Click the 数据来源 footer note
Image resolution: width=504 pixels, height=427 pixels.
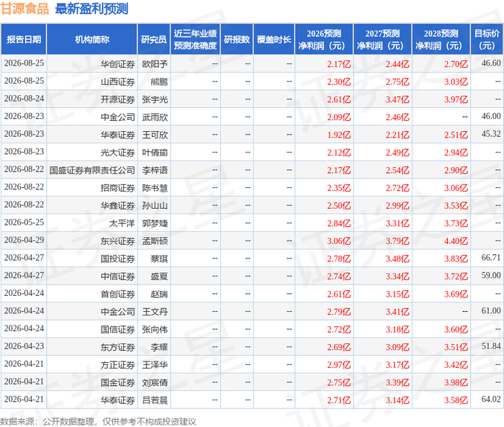(x=98, y=421)
